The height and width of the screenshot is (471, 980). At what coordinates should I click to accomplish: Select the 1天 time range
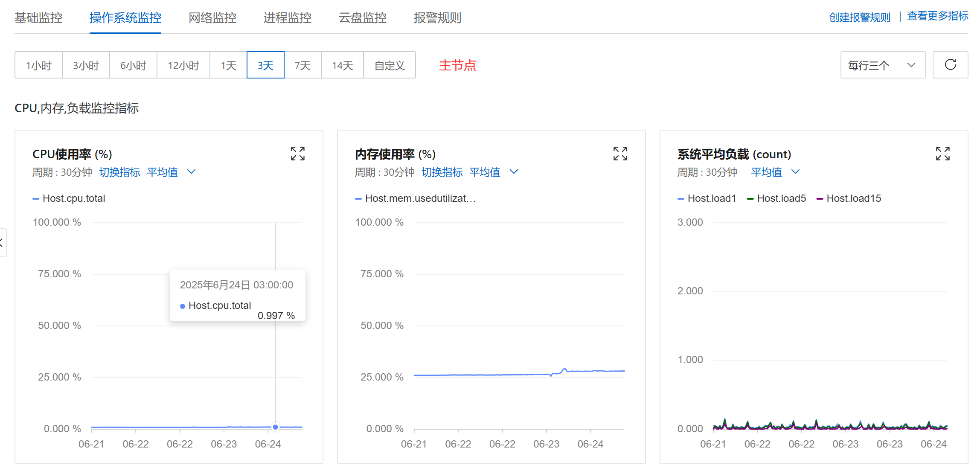click(x=228, y=65)
